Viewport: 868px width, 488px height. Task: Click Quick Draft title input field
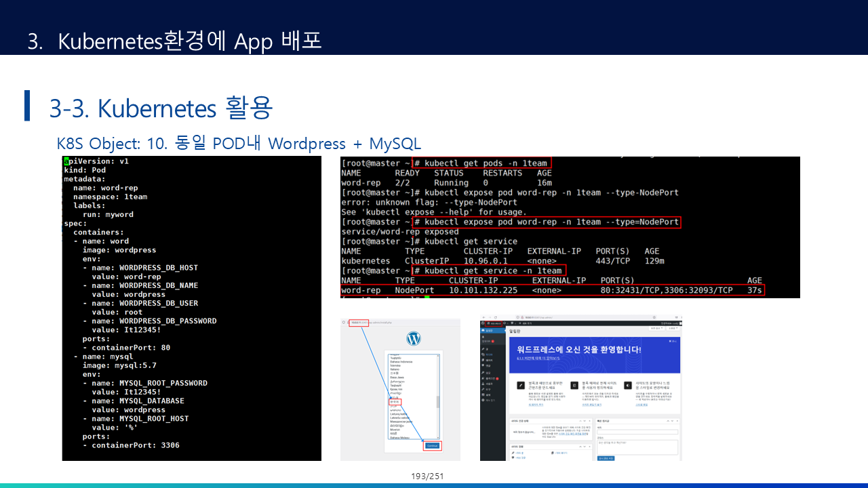point(637,432)
